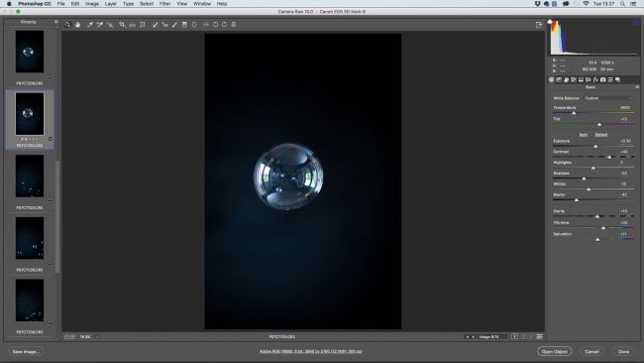Open workflow options link at the bottom
This screenshot has width=644, height=363.
click(310, 351)
